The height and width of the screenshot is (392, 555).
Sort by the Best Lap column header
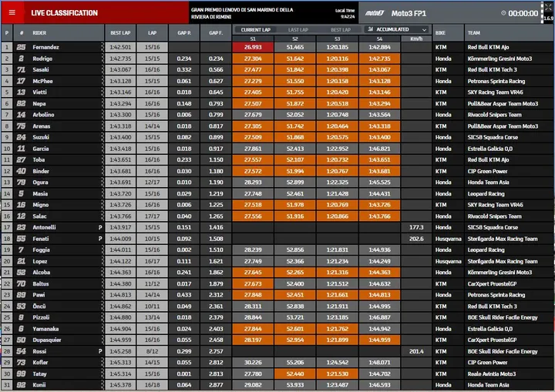click(x=120, y=33)
